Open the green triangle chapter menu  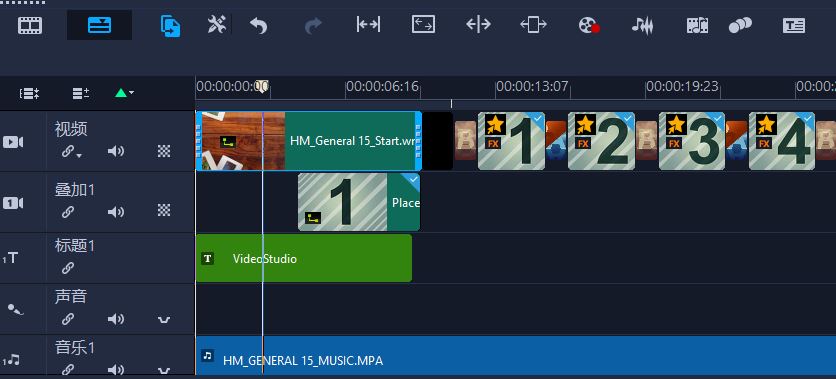[124, 93]
